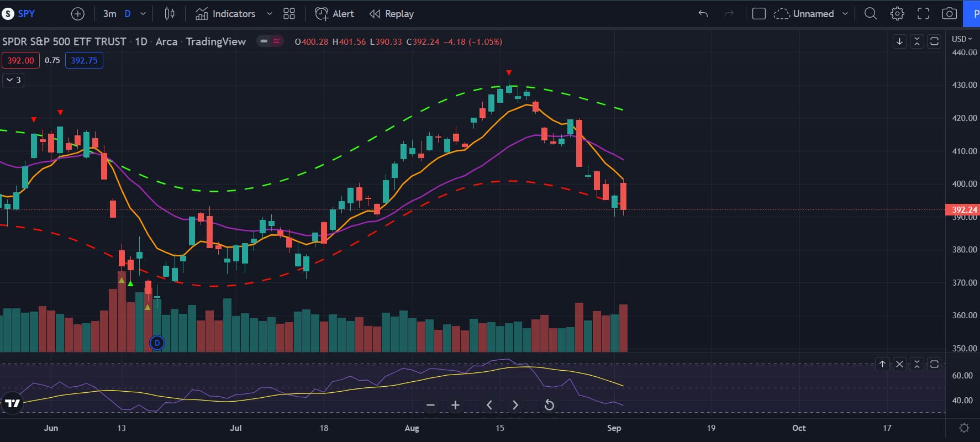Click the 392.00 sell price box
This screenshot has width=980, height=442.
pos(20,60)
